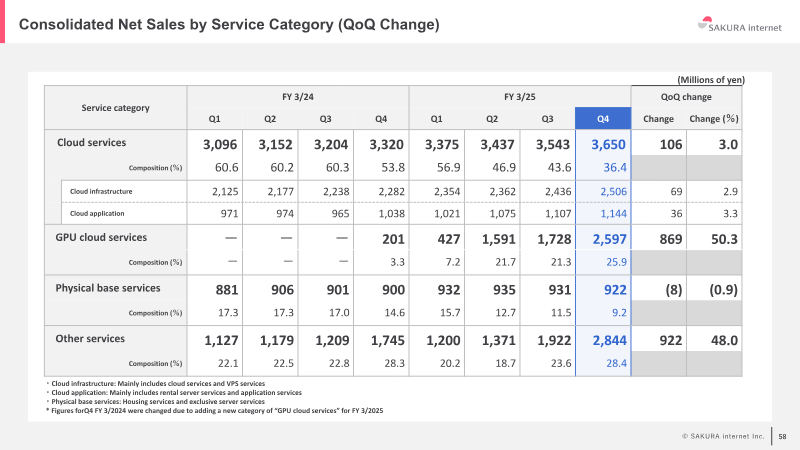Click the Change (%) column header

[x=714, y=118]
